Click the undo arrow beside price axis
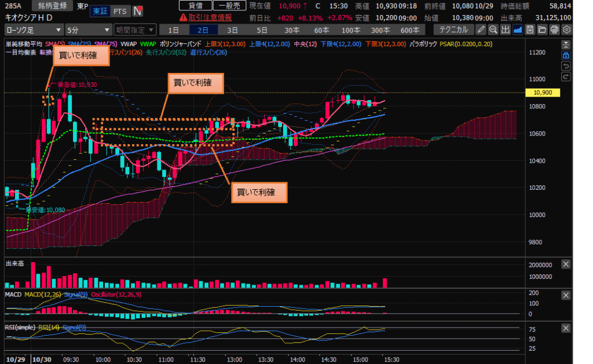The width and height of the screenshot is (593, 364). pos(566,66)
